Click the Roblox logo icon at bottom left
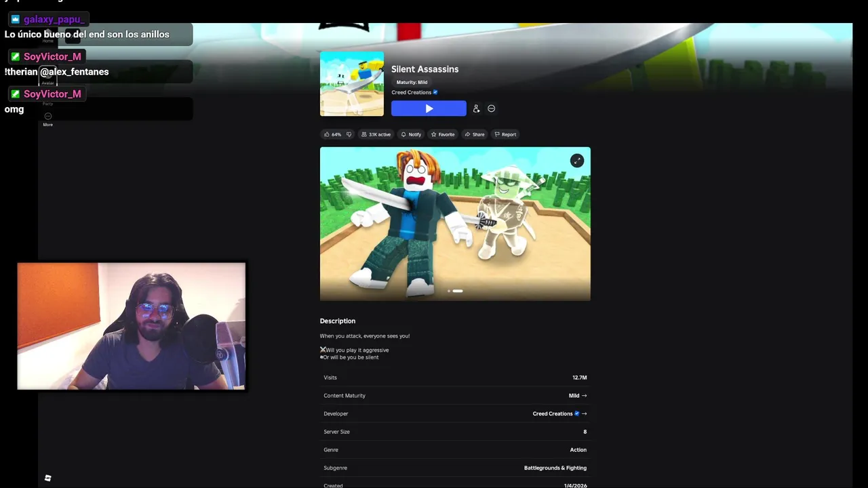The width and height of the screenshot is (868, 488). coord(47,478)
